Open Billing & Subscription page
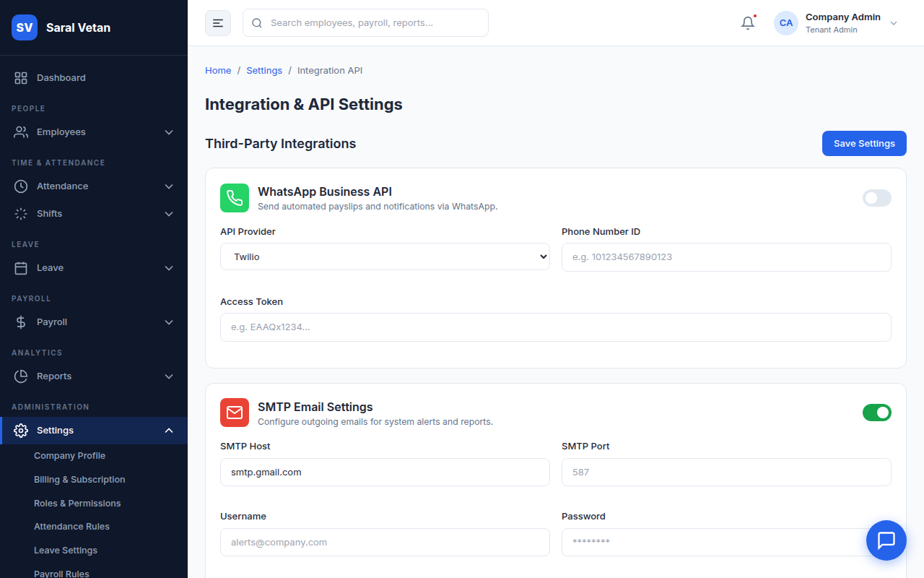 pyautogui.click(x=79, y=480)
